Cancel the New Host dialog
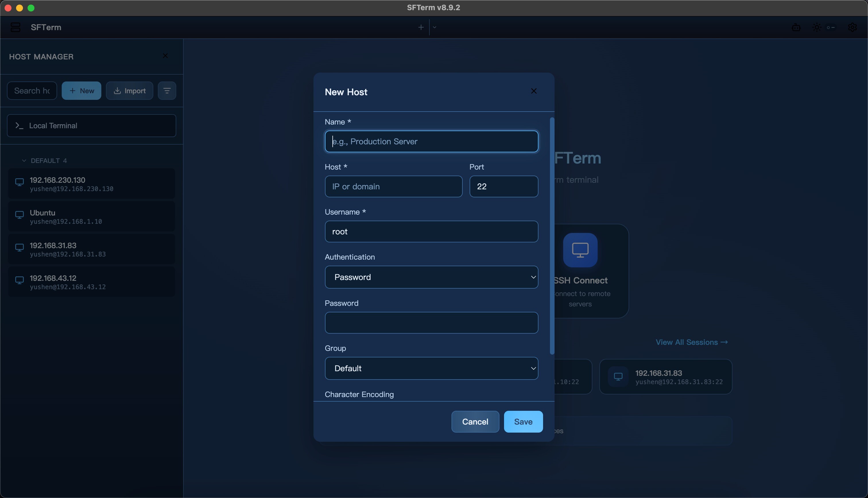Screen dimensions: 868x498 click(475, 422)
